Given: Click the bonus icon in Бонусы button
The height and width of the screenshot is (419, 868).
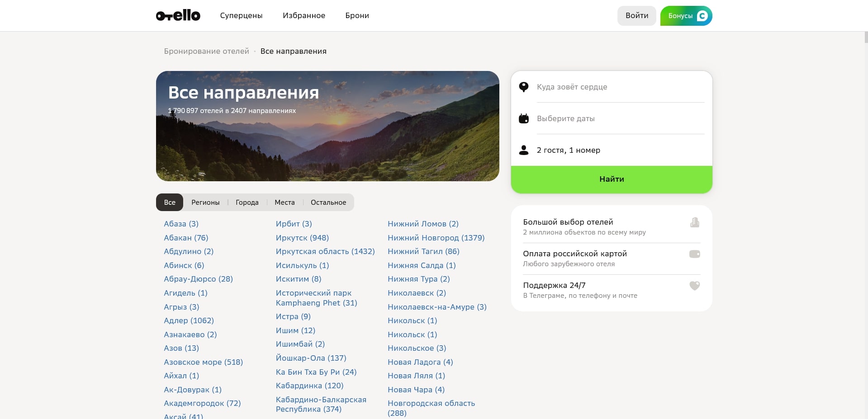Looking at the screenshot, I should [702, 16].
